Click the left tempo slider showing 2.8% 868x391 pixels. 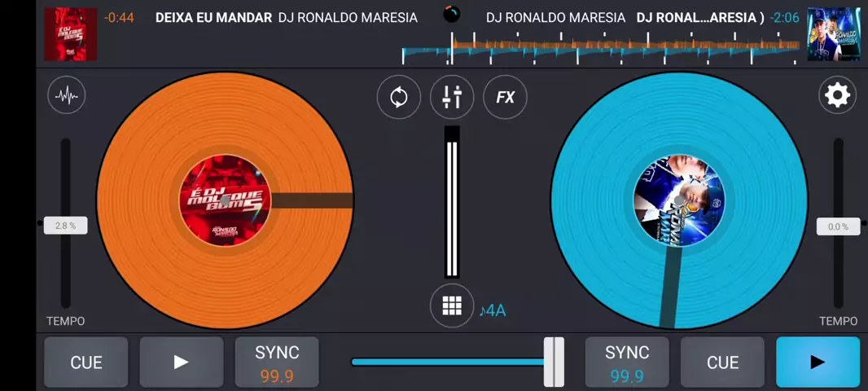tap(65, 226)
